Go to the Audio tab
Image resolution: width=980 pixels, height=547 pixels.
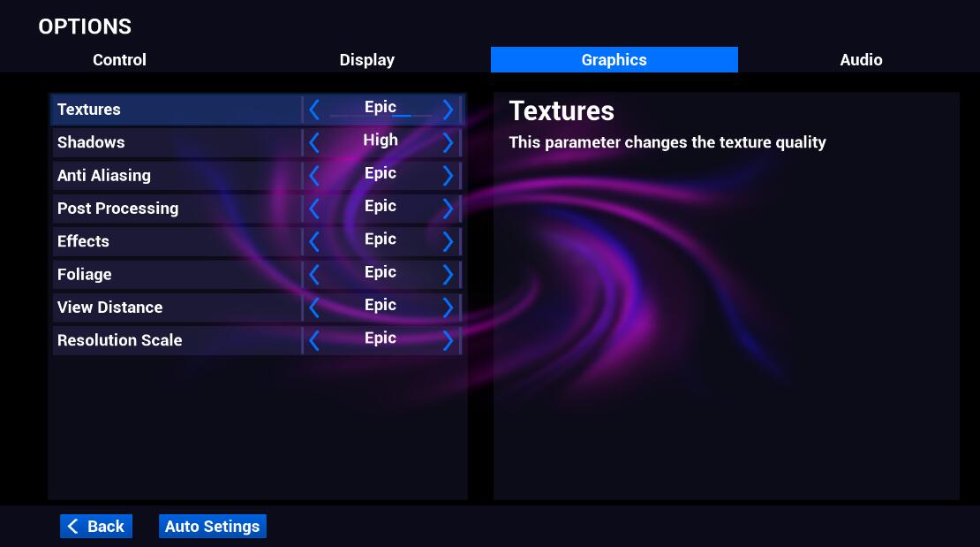click(861, 60)
